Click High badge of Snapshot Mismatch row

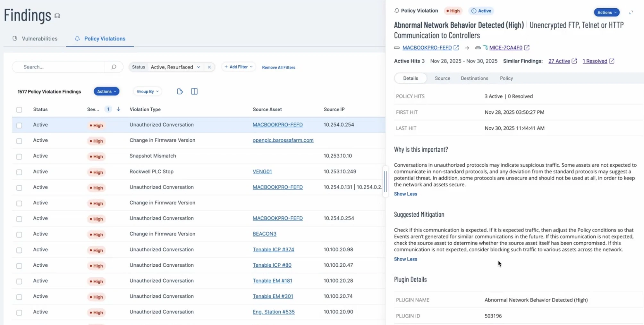[x=96, y=156]
